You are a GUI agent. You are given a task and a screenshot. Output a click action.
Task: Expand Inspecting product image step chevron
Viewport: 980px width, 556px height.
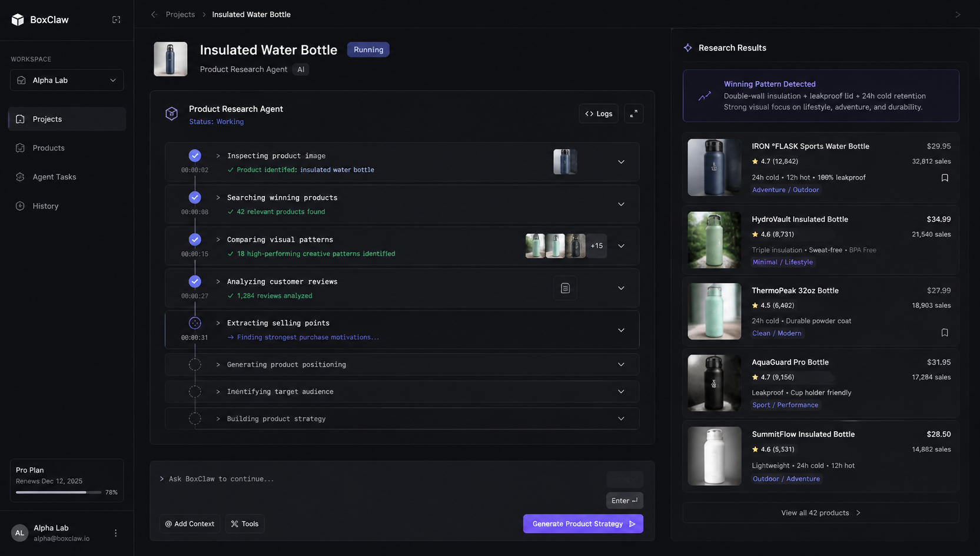(x=621, y=162)
